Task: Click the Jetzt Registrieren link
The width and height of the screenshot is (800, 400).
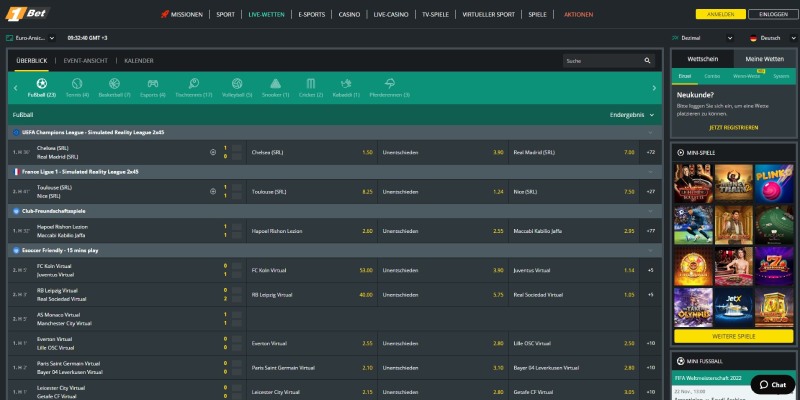Action: tap(733, 128)
